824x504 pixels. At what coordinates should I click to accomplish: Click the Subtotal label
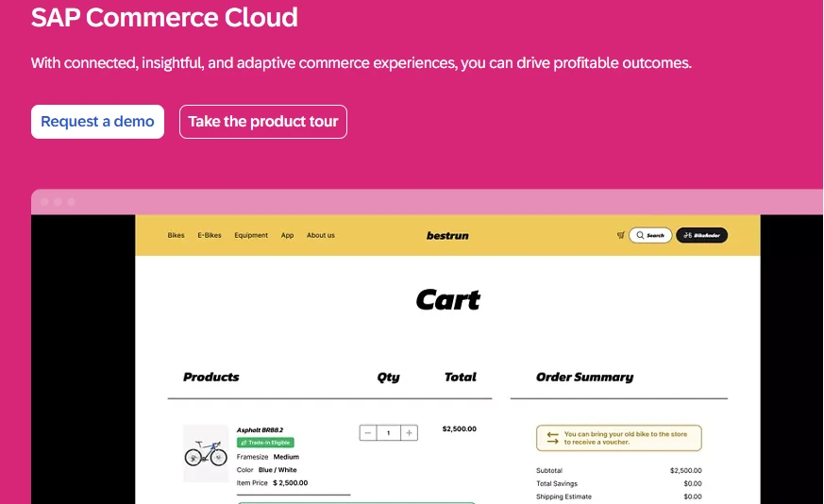(549, 470)
